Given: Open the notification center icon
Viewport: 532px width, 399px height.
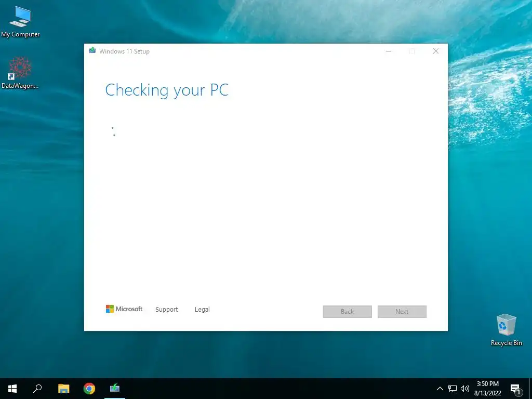Looking at the screenshot, I should (x=516, y=389).
